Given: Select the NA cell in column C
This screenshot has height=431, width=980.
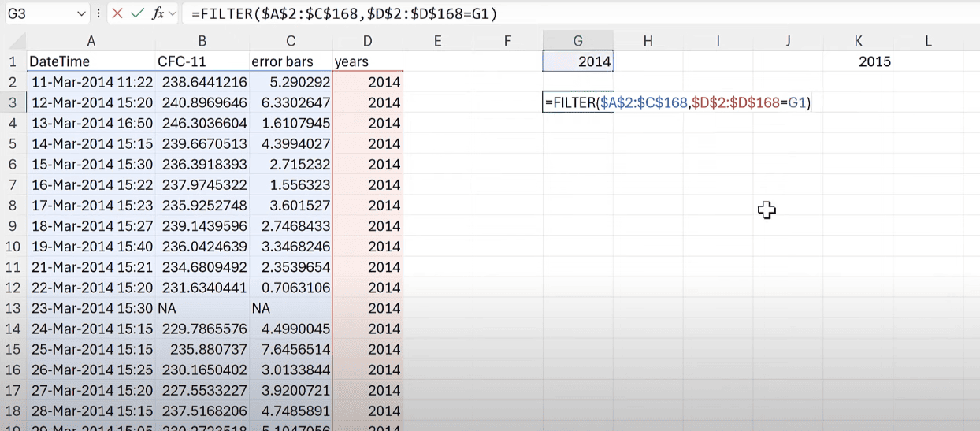Looking at the screenshot, I should click(291, 308).
